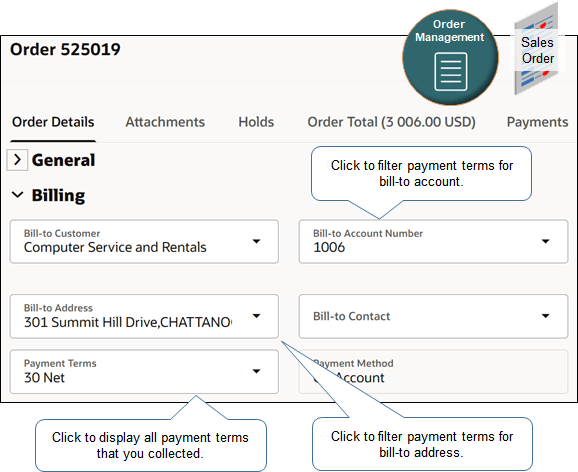Open the Payment Terms dropdown arrow
Screen dimensions: 578x472
(256, 371)
